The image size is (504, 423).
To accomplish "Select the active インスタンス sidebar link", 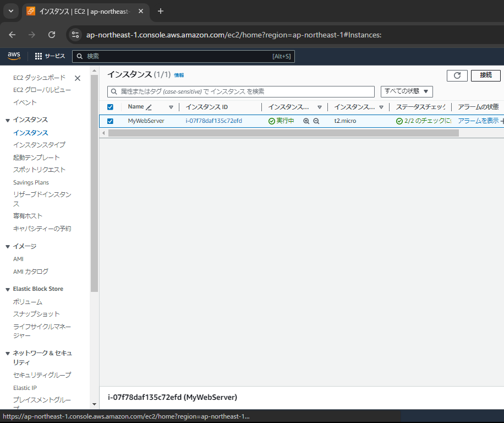I will tap(30, 133).
